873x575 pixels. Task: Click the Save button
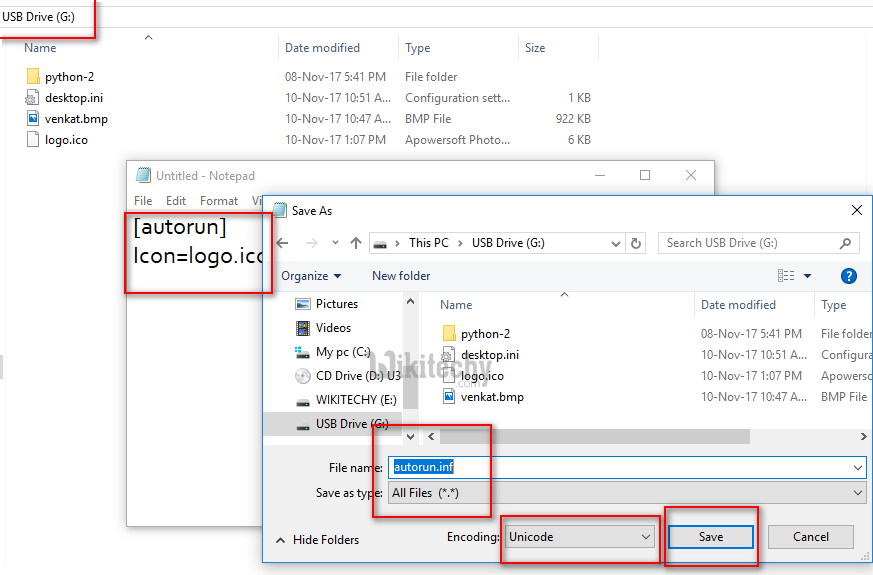(710, 537)
